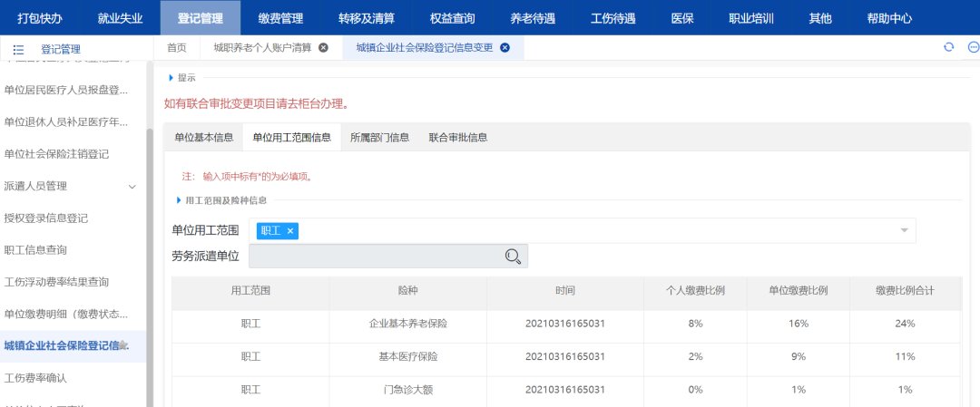Click the sidebar vertical scrollbar
The width and height of the screenshot is (980, 407).
150,263
